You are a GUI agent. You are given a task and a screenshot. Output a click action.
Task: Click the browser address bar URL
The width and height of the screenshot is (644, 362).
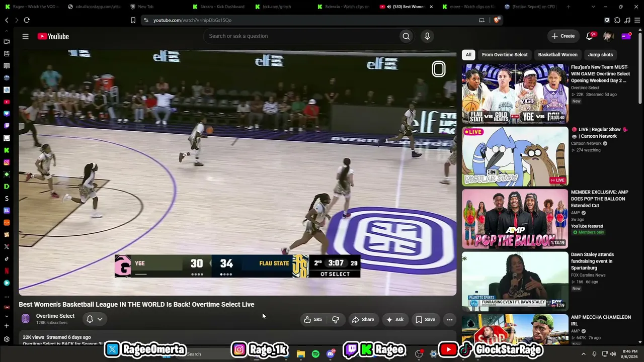coord(192,20)
